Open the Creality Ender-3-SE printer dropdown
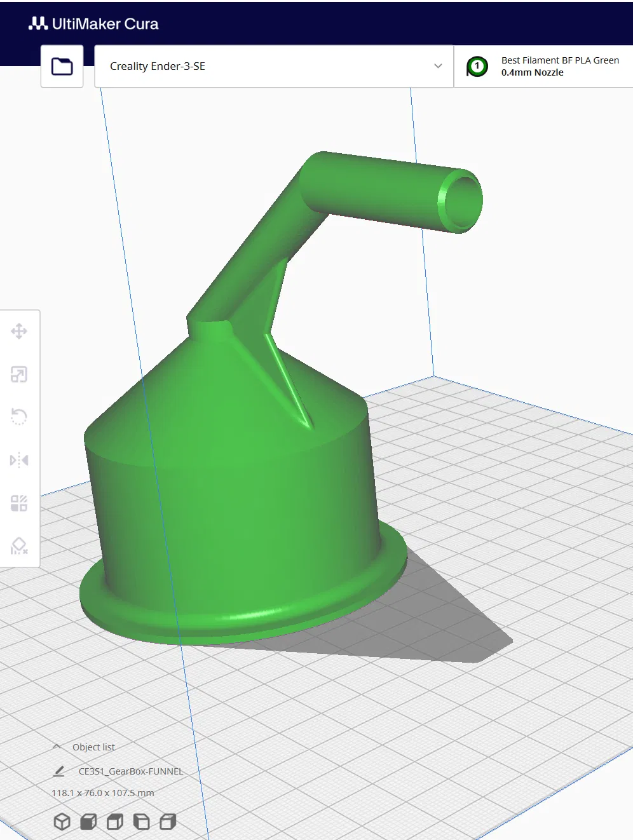 tap(274, 66)
